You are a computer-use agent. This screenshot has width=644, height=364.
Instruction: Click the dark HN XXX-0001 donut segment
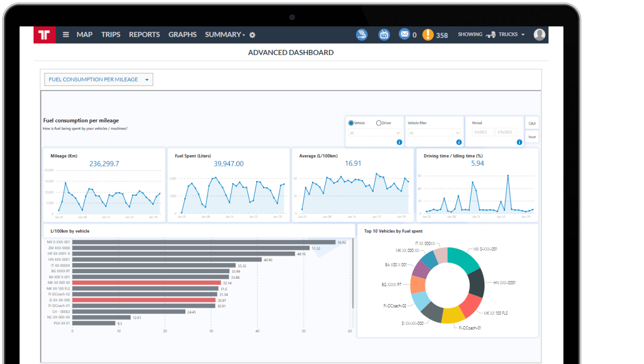[x=477, y=283]
